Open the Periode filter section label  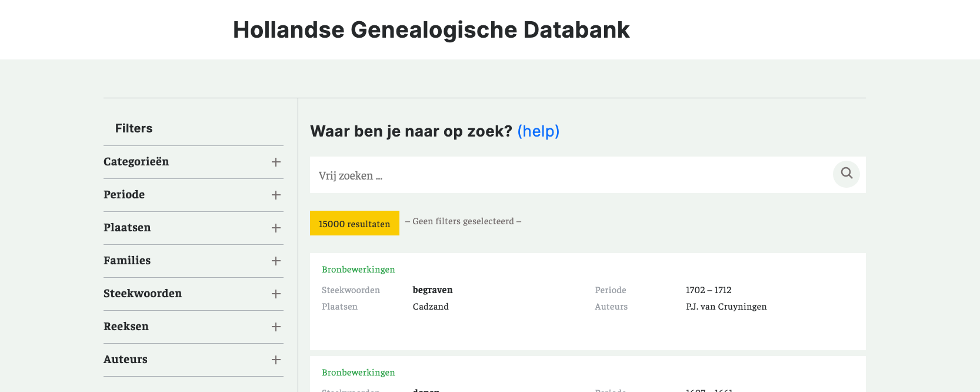(x=124, y=195)
